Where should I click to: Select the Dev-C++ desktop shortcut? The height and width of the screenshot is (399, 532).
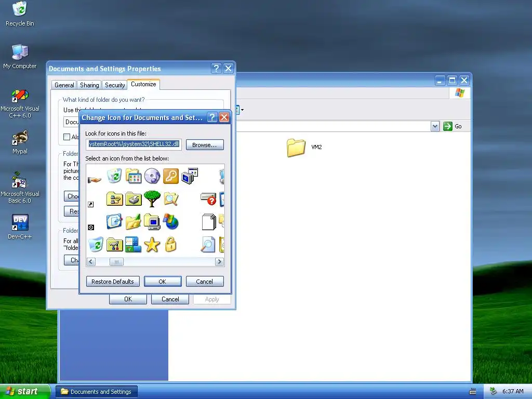pyautogui.click(x=20, y=227)
